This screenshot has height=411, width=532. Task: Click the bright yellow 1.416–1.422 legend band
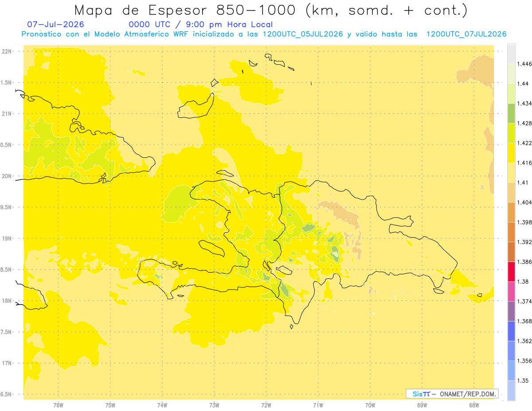(511, 153)
